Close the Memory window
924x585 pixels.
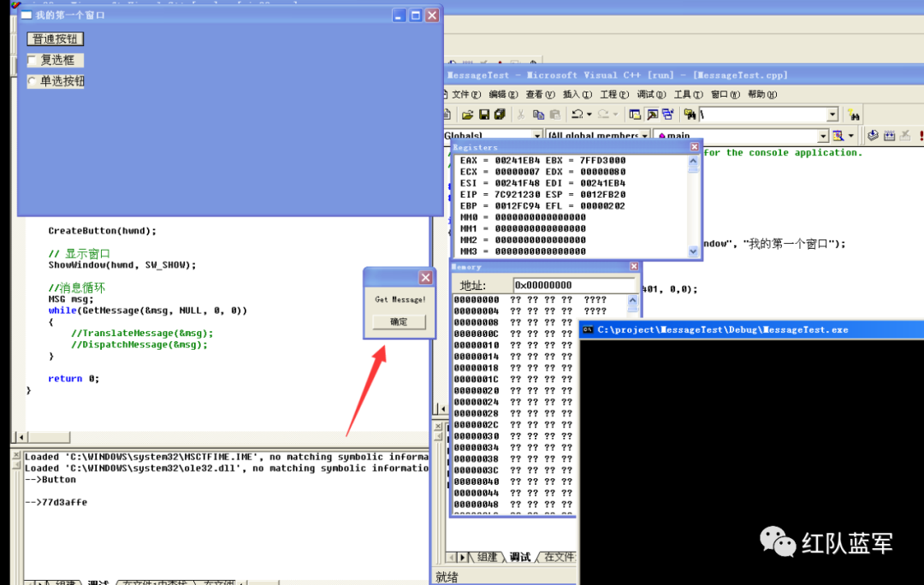click(634, 266)
